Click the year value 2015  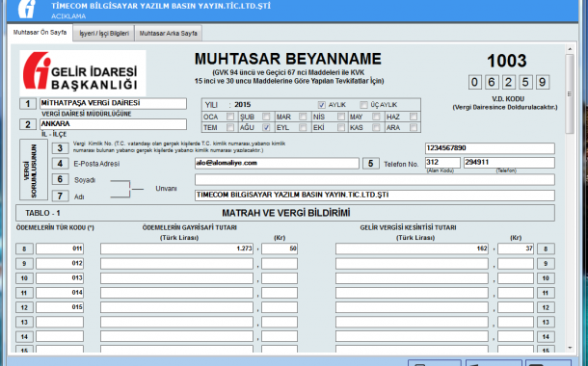(x=243, y=105)
